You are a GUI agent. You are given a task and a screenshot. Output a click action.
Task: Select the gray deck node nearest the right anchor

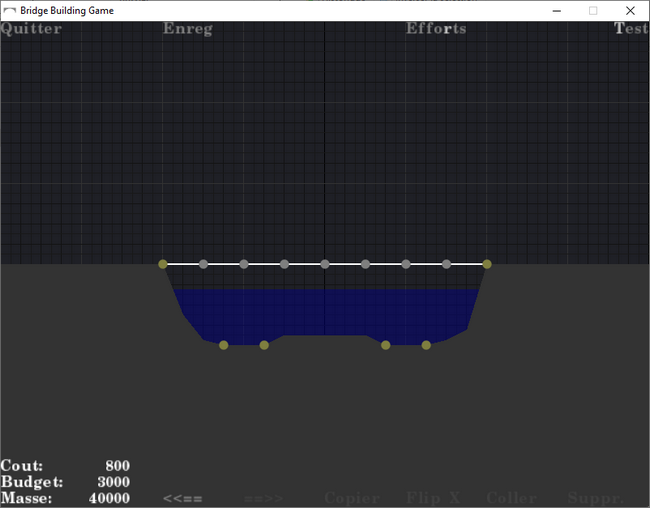coord(446,264)
